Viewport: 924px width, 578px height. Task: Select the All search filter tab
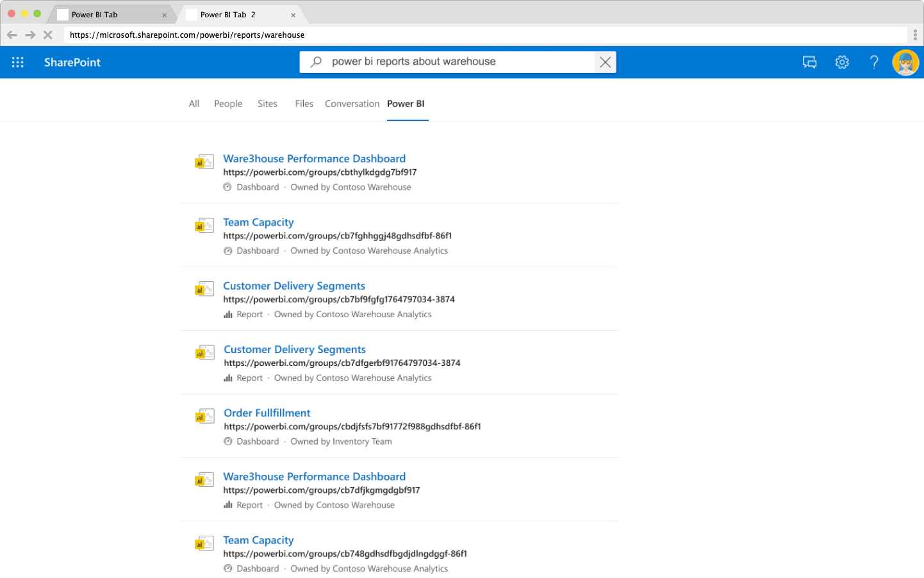point(194,104)
